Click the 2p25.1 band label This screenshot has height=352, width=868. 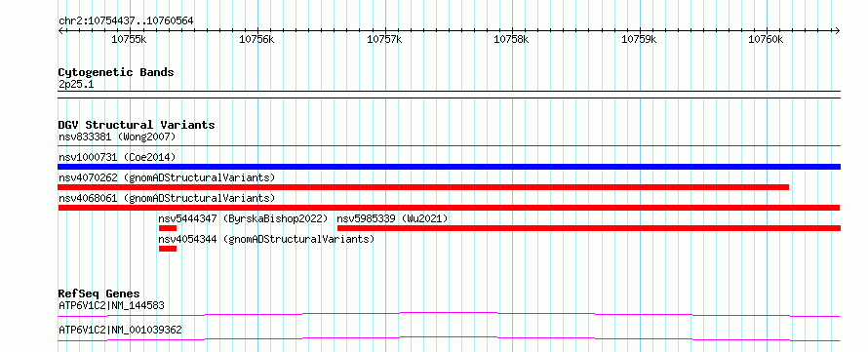[x=75, y=85]
